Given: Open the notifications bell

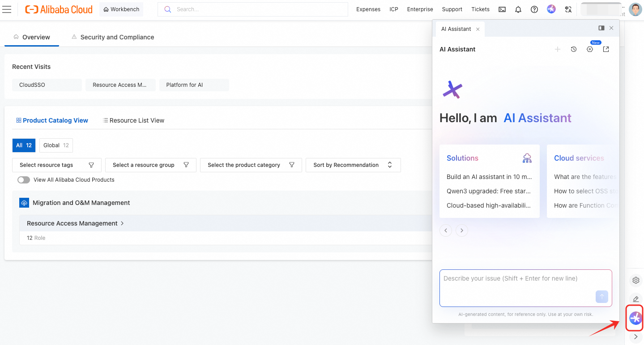Looking at the screenshot, I should (518, 9).
